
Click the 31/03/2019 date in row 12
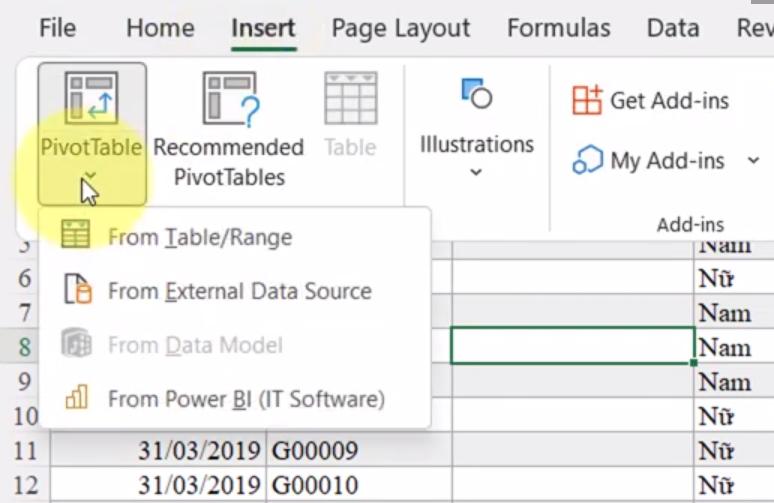click(158, 485)
